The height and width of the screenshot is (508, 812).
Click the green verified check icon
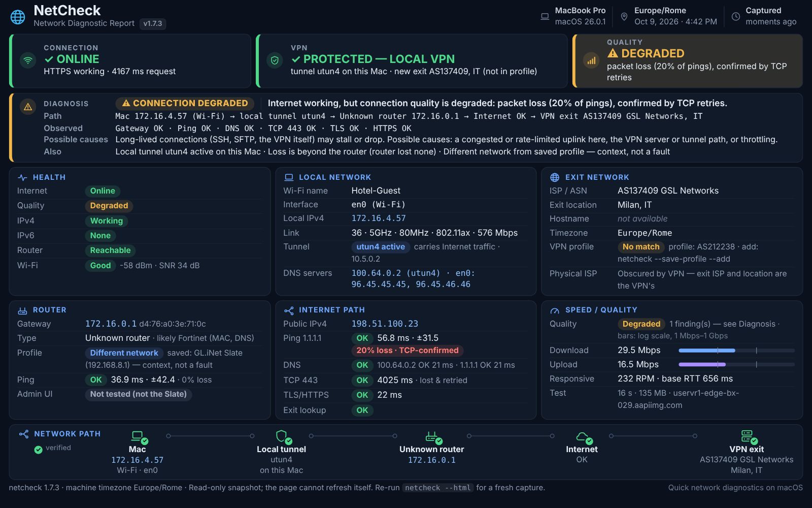[38, 450]
